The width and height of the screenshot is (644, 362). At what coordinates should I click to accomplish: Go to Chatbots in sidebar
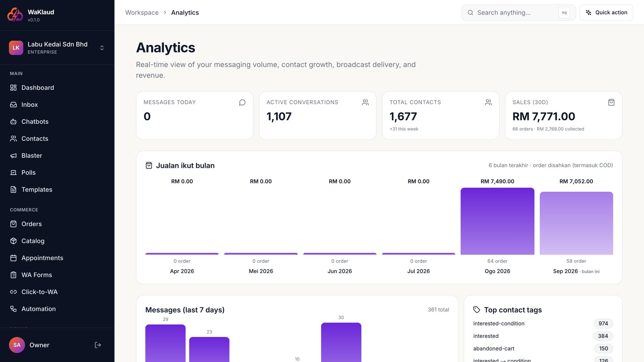57,122
